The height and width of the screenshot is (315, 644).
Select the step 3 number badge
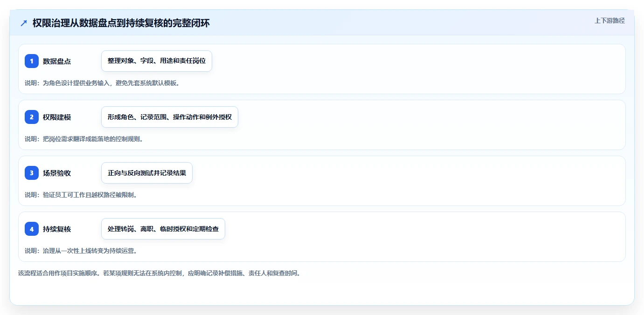point(32,173)
